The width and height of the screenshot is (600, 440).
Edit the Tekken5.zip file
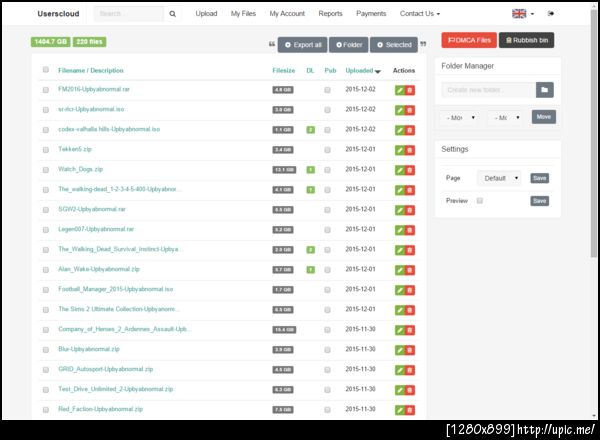[x=400, y=150]
